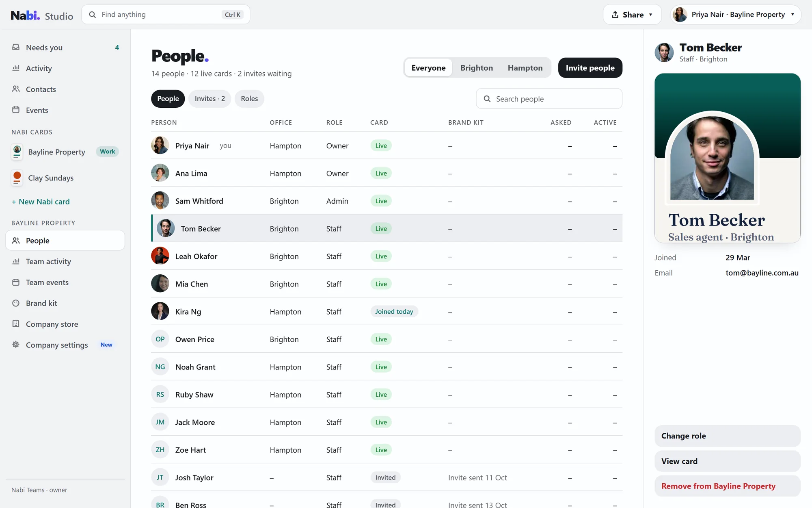The image size is (812, 508).
Task: Select the Mia Chen row
Action: click(x=387, y=284)
